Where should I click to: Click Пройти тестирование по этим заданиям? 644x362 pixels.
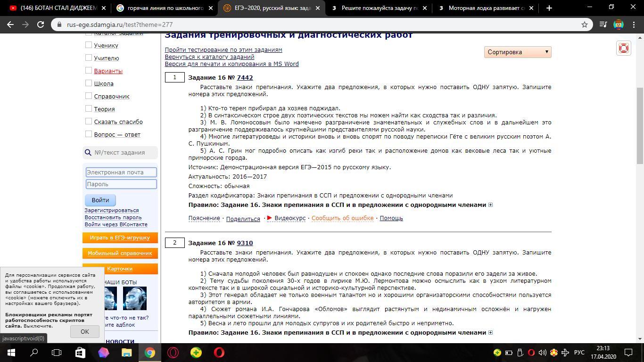pos(223,49)
